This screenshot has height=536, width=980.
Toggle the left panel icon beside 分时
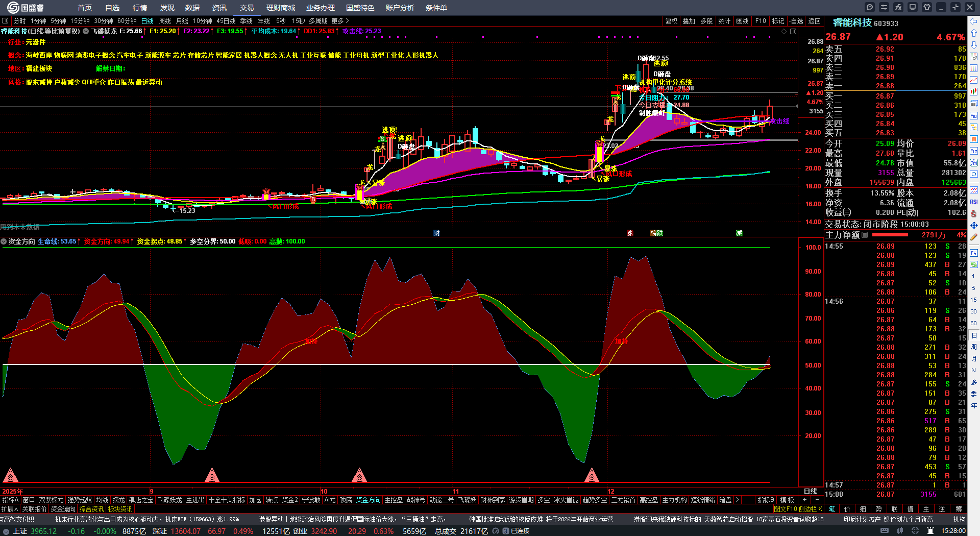6,21
